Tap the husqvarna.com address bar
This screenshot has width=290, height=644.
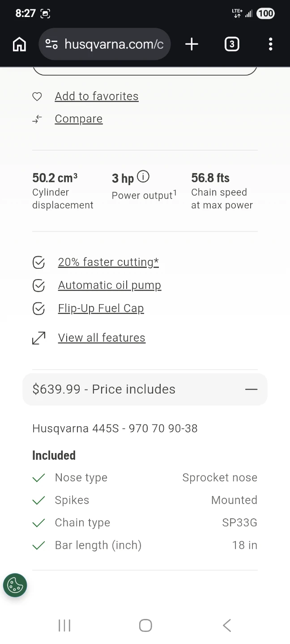(105, 44)
